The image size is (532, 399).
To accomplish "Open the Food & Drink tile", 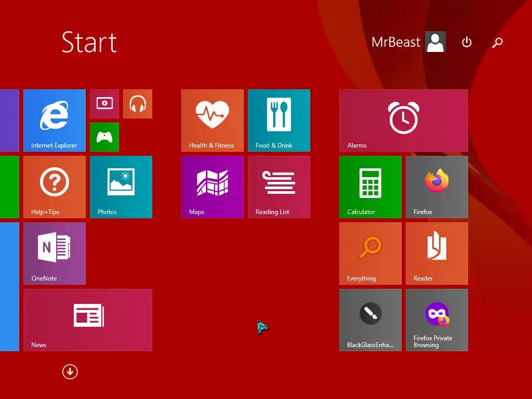I will tap(279, 121).
